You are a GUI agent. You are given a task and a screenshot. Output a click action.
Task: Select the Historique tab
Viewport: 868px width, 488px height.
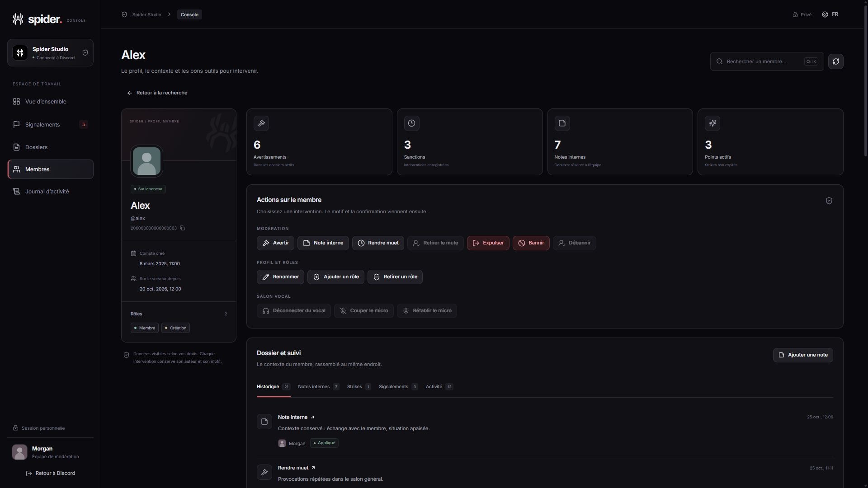point(274,387)
